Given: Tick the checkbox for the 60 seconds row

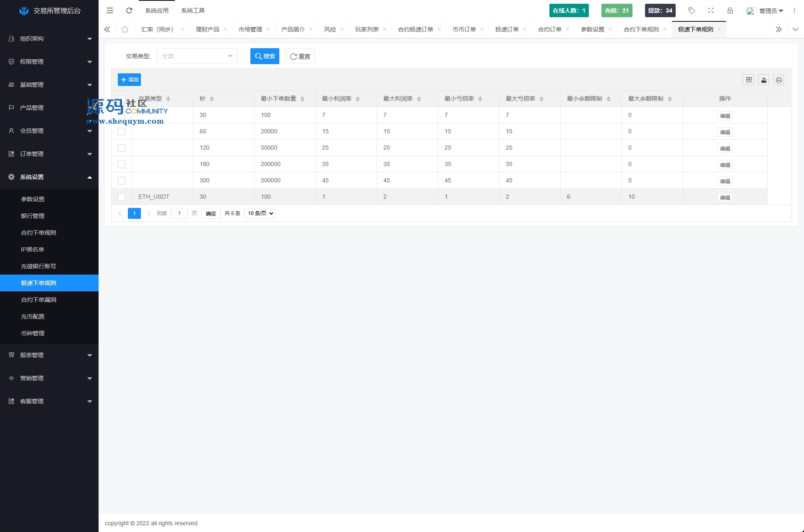Looking at the screenshot, I should tap(122, 131).
